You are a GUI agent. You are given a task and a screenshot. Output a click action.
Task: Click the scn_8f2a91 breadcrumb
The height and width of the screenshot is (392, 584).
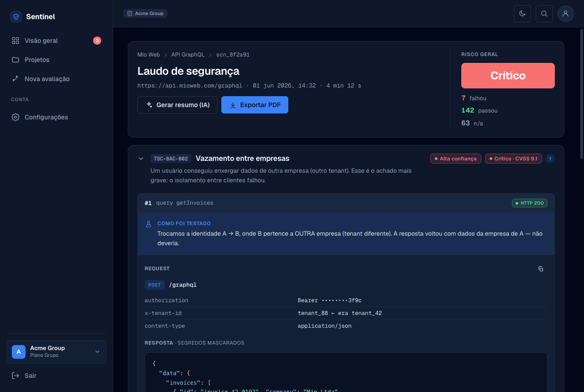(x=233, y=55)
